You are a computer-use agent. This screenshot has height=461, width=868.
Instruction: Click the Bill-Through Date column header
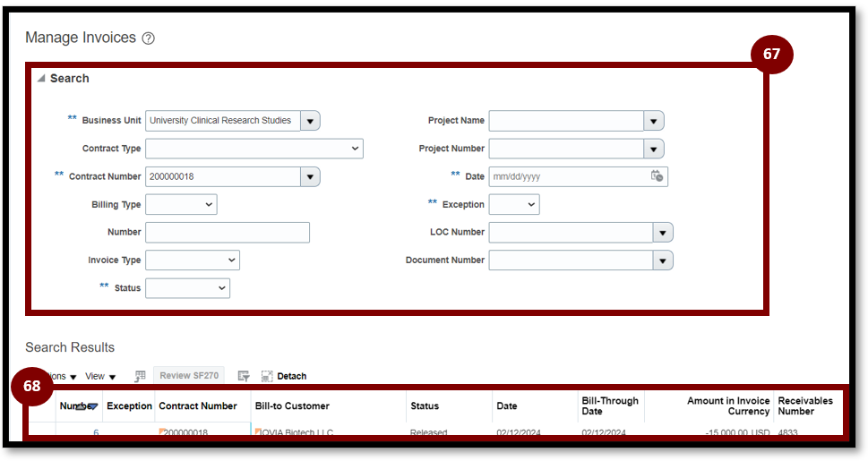click(610, 406)
